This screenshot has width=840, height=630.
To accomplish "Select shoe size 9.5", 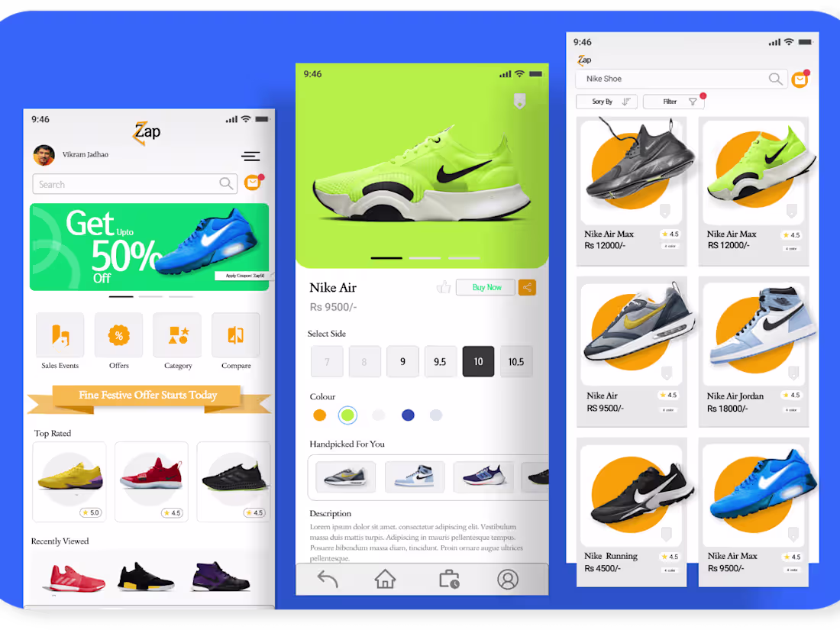I will pos(441,362).
